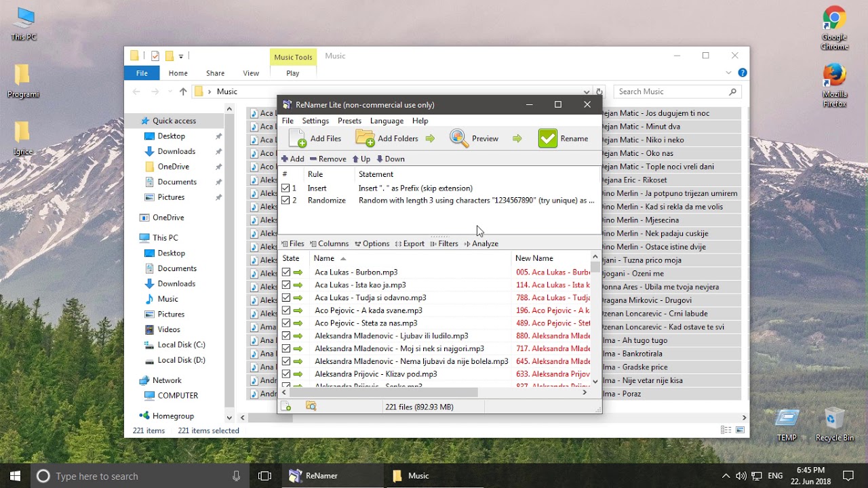The width and height of the screenshot is (868, 488).
Task: Open the Files menu above file list
Action: 293,243
